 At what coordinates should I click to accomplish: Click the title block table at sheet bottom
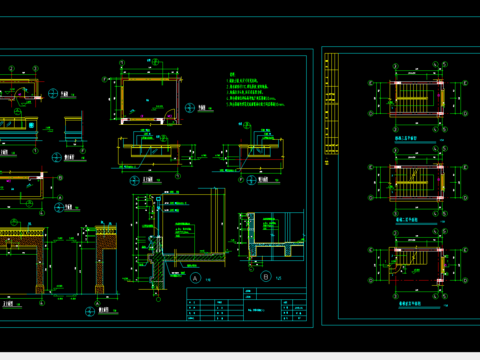(x=246, y=304)
